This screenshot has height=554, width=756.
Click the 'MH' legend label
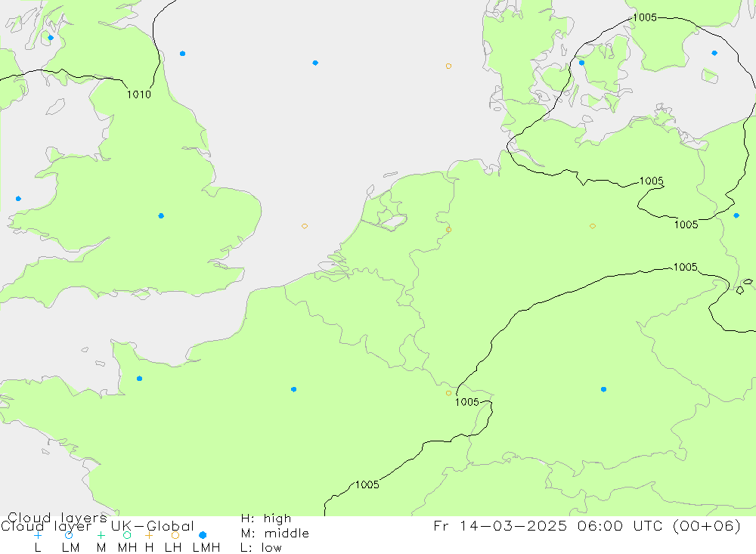pos(127,548)
